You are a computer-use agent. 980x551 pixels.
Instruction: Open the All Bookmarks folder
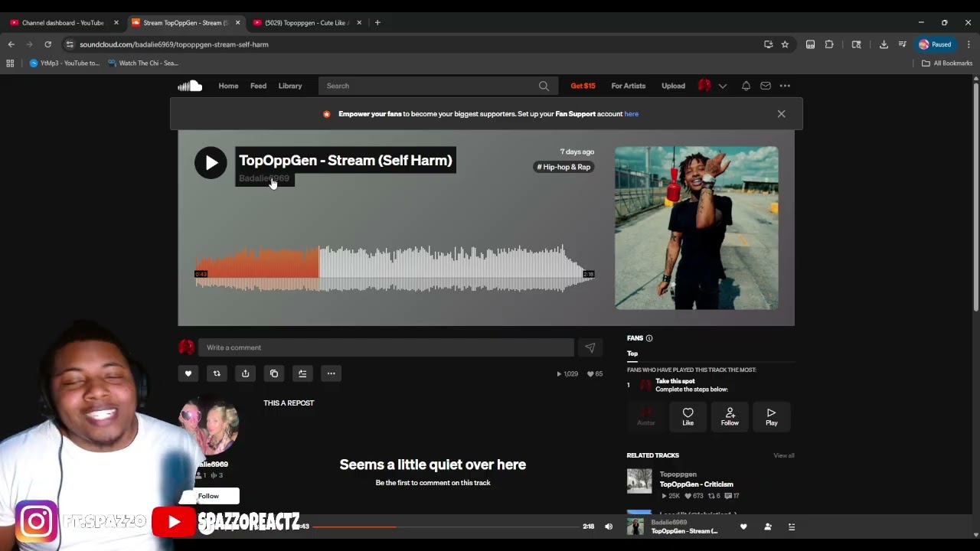tap(947, 64)
